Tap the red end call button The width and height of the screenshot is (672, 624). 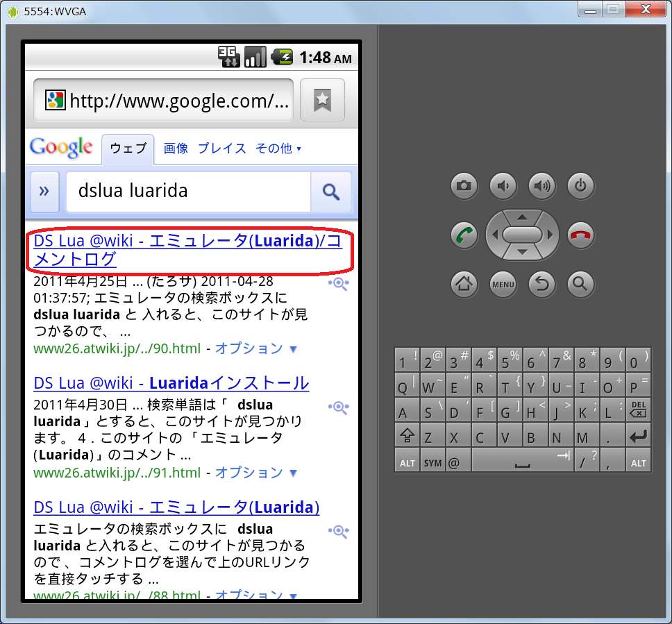click(580, 235)
